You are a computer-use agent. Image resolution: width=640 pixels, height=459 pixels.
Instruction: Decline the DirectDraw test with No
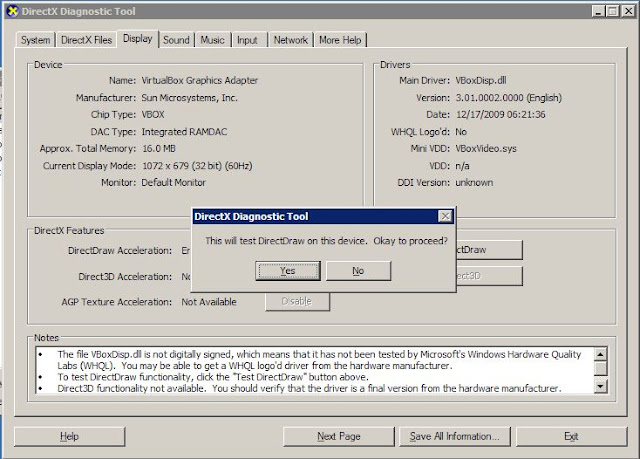pos(358,271)
